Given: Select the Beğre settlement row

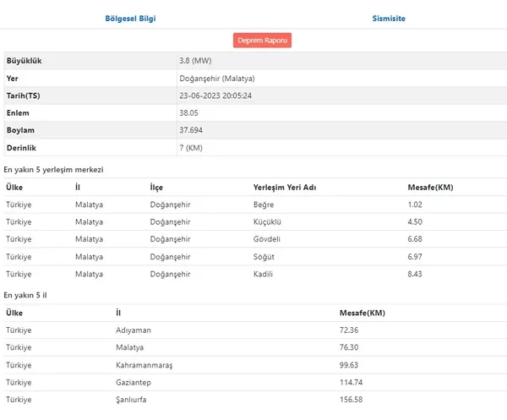Looking at the screenshot, I should (255, 205).
